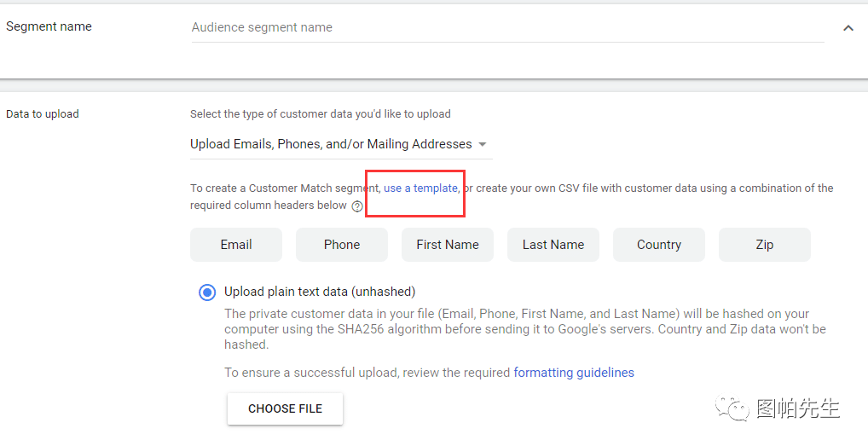Screen dimensions: 868x446
Task: Click the '图帕先生' watermark text
Action: tap(798, 409)
